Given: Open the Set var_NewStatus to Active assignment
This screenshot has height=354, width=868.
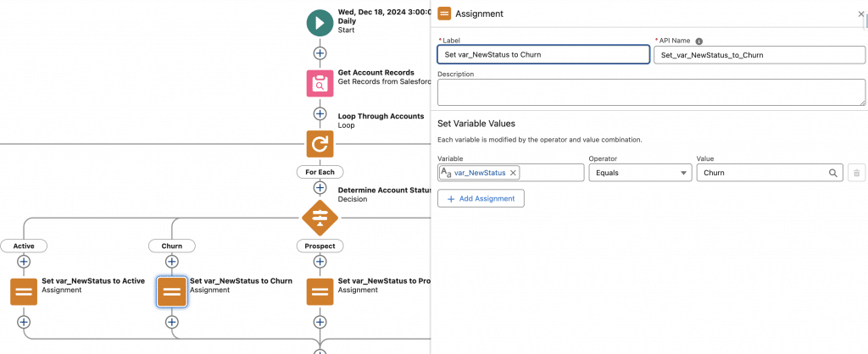Looking at the screenshot, I should pyautogui.click(x=24, y=291).
